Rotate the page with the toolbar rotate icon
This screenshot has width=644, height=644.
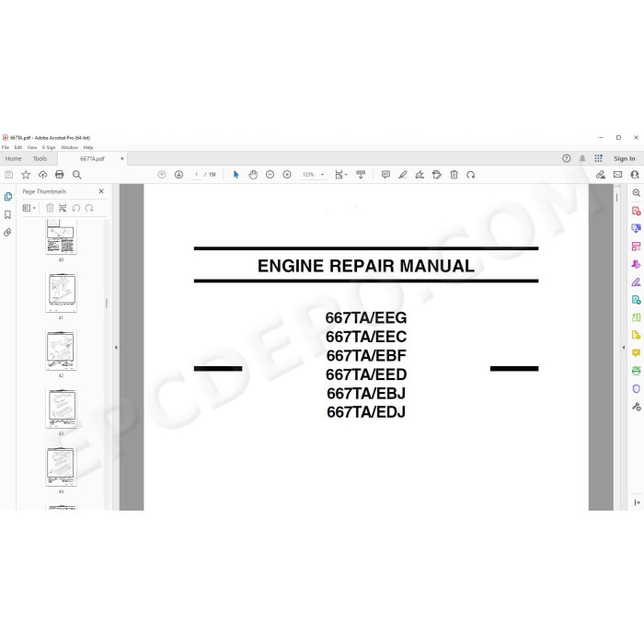471,175
